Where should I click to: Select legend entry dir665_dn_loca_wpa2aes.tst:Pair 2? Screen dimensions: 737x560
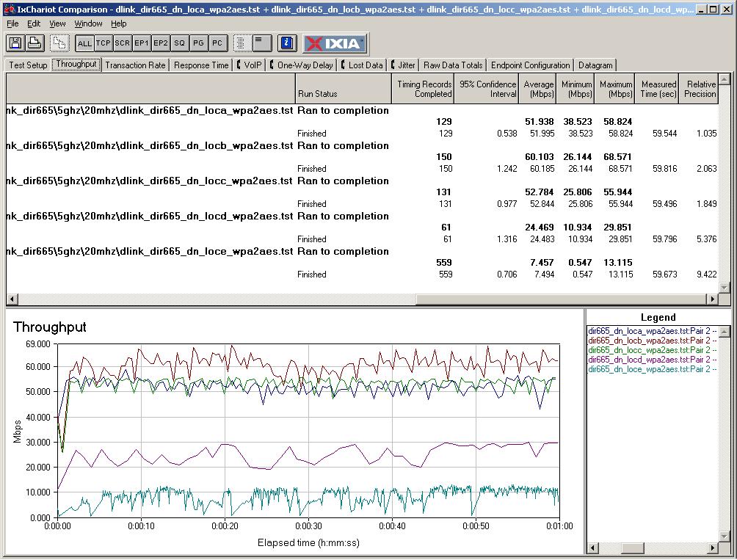pos(653,331)
